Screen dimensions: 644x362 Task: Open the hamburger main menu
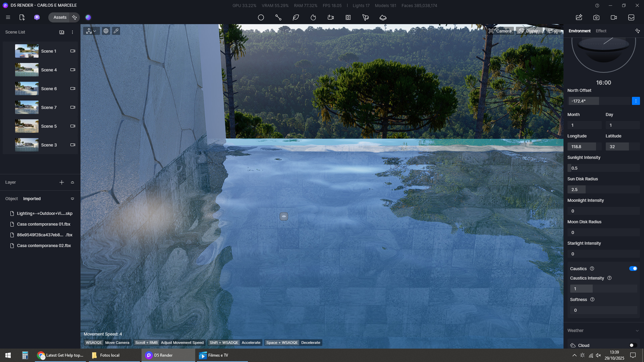pyautogui.click(x=8, y=17)
